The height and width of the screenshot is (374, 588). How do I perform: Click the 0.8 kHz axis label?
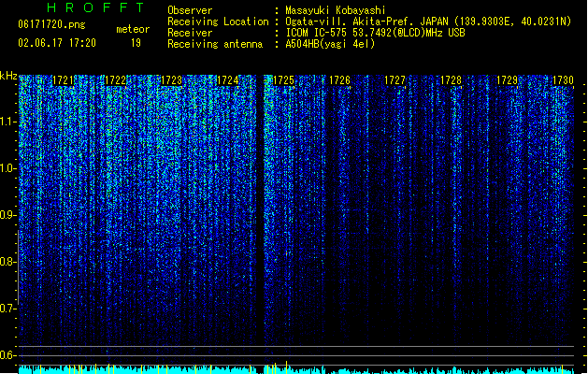point(8,262)
